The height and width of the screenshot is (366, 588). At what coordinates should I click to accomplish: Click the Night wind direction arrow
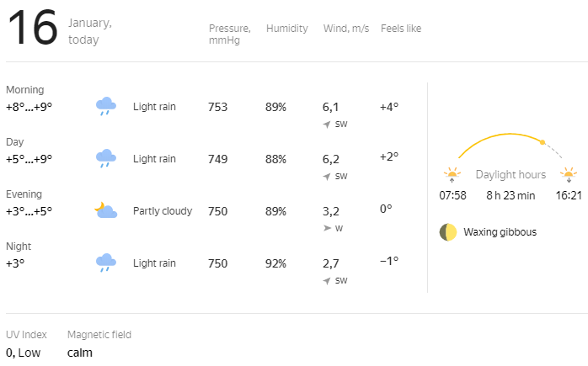click(327, 281)
